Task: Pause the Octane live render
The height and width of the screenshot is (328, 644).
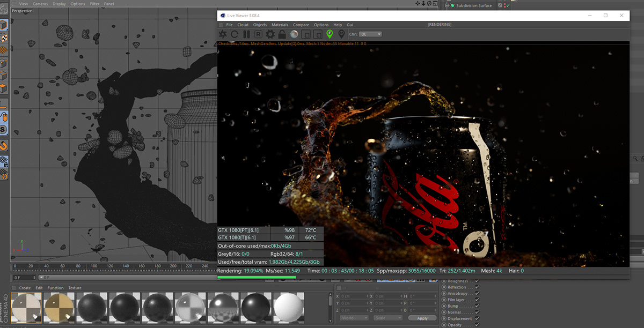Action: [x=246, y=34]
